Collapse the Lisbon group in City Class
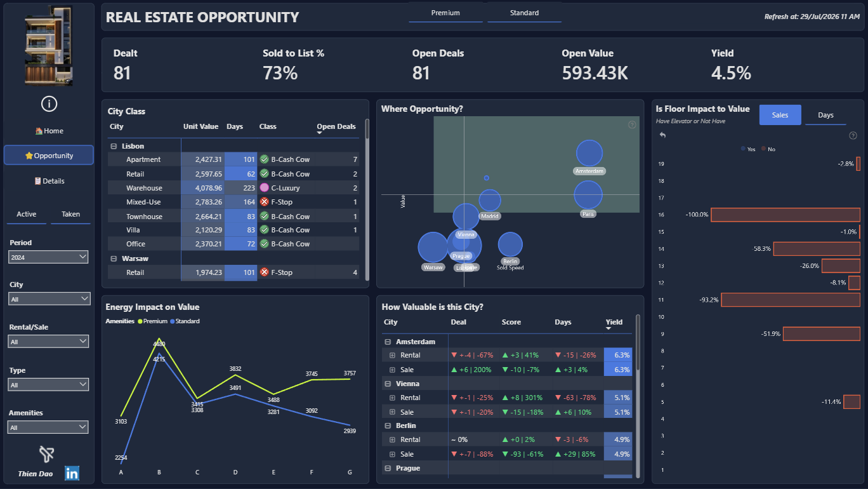Screen dimensions: 868x489 click(x=114, y=146)
